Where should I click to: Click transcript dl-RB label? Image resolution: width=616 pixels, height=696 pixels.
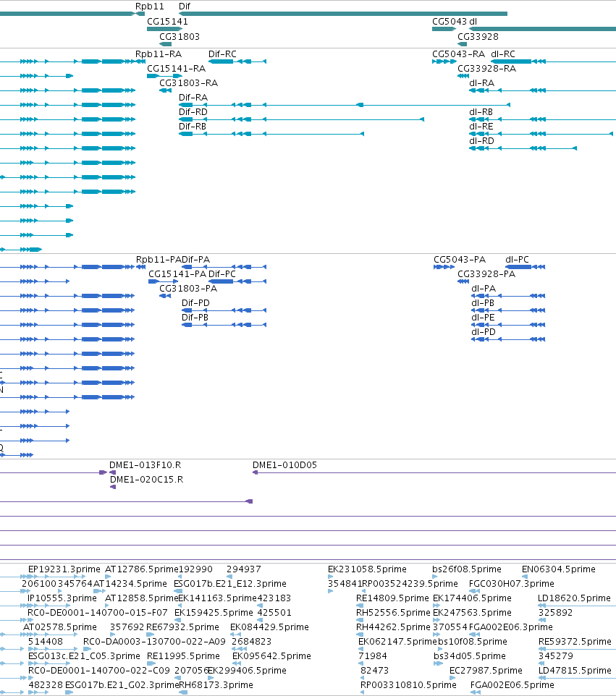click(481, 112)
